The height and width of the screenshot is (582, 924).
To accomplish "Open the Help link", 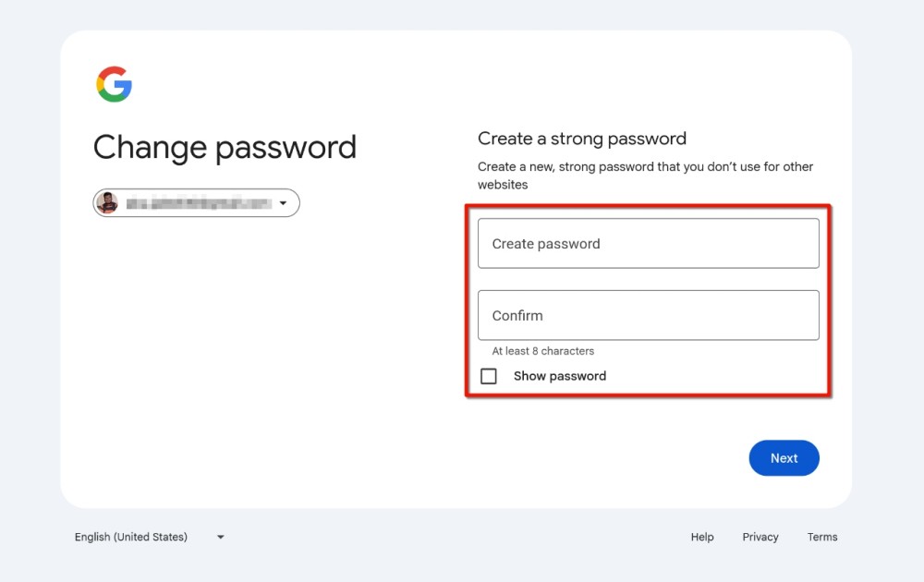I will click(x=702, y=537).
